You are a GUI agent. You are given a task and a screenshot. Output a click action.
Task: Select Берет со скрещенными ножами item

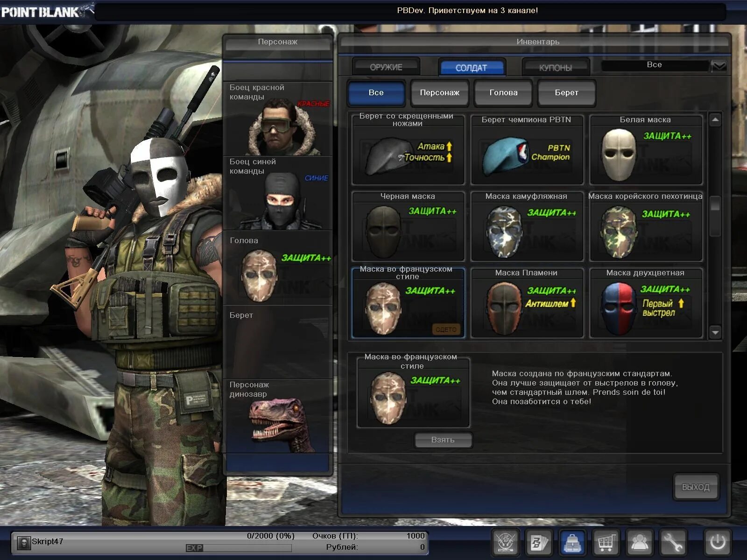click(x=408, y=149)
